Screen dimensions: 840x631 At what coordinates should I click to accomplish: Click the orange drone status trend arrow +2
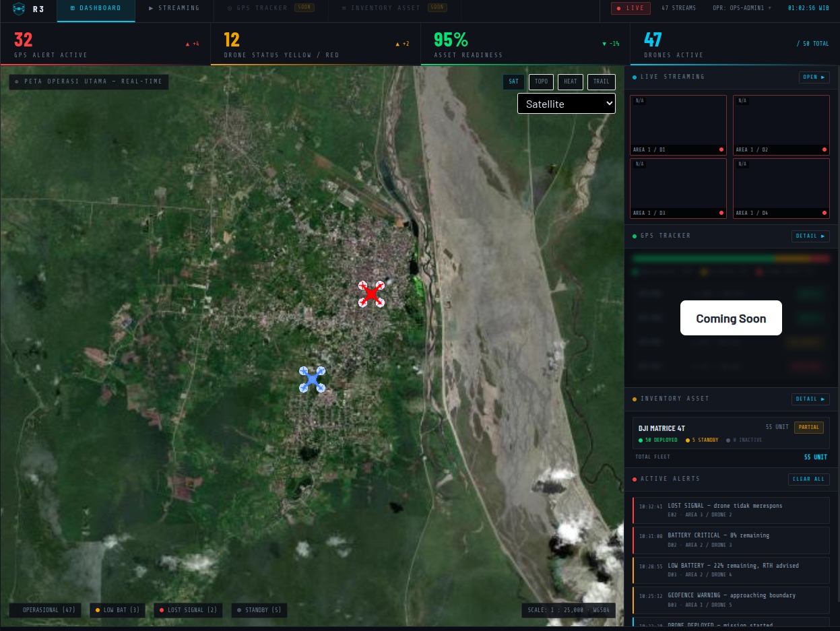402,44
